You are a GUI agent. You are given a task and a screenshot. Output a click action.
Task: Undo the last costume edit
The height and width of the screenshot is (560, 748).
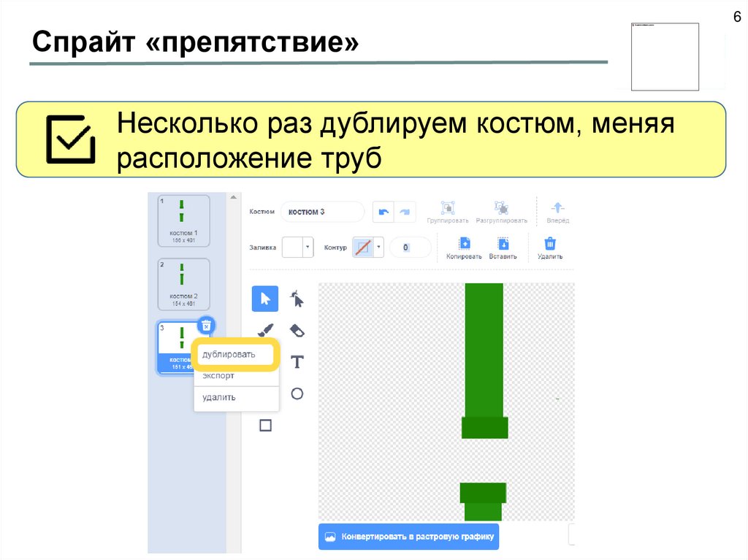383,212
